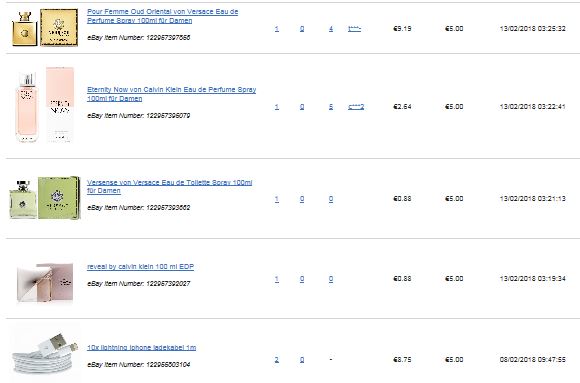Click the 1 link in Eternity Now row
Viewport: 580px width, 383px height.
(x=277, y=107)
